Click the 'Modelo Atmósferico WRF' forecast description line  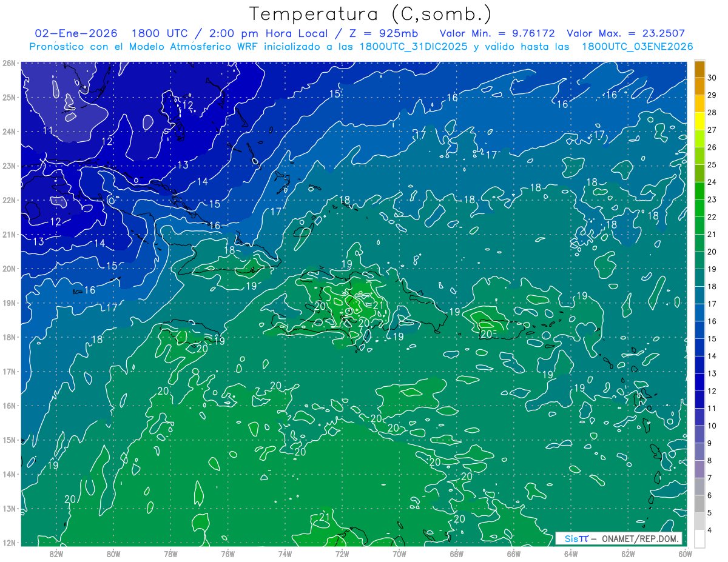point(360,47)
